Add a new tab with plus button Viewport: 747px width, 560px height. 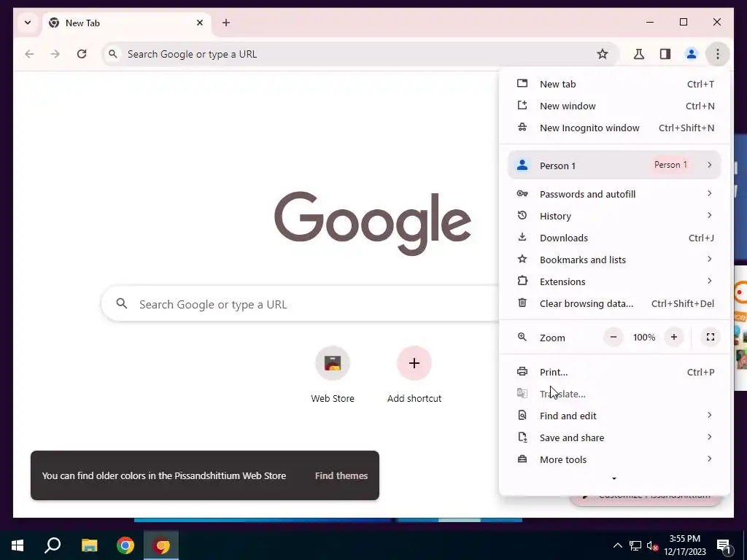(226, 23)
